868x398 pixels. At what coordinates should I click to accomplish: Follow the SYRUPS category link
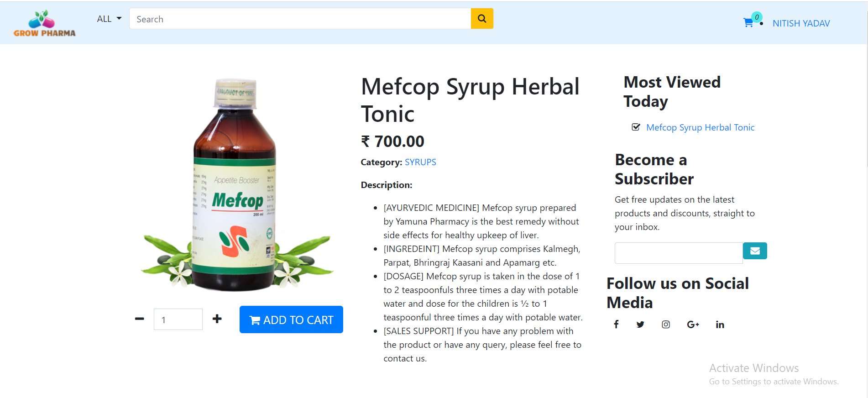[420, 162]
